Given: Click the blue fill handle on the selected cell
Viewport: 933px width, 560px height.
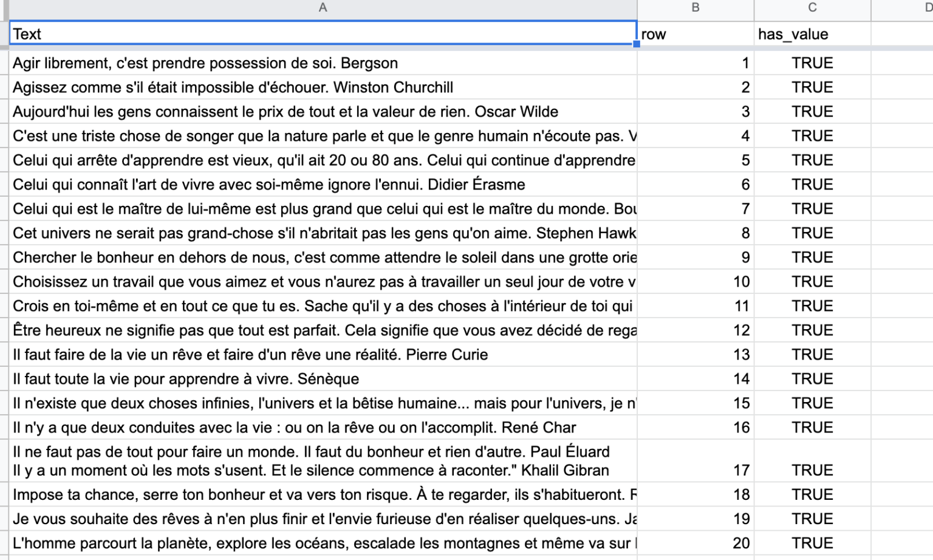Looking at the screenshot, I should point(637,44).
